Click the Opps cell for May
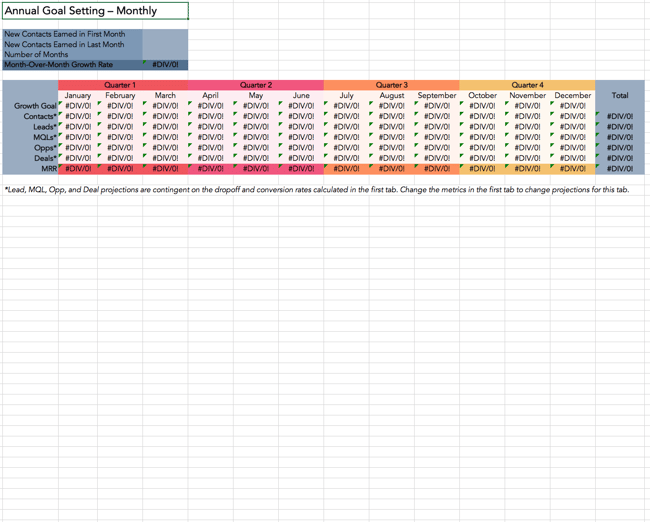650x522 pixels. [256, 148]
